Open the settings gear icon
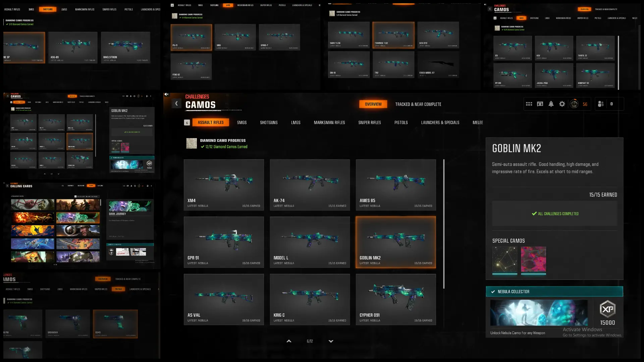The image size is (644, 362). coord(562,104)
